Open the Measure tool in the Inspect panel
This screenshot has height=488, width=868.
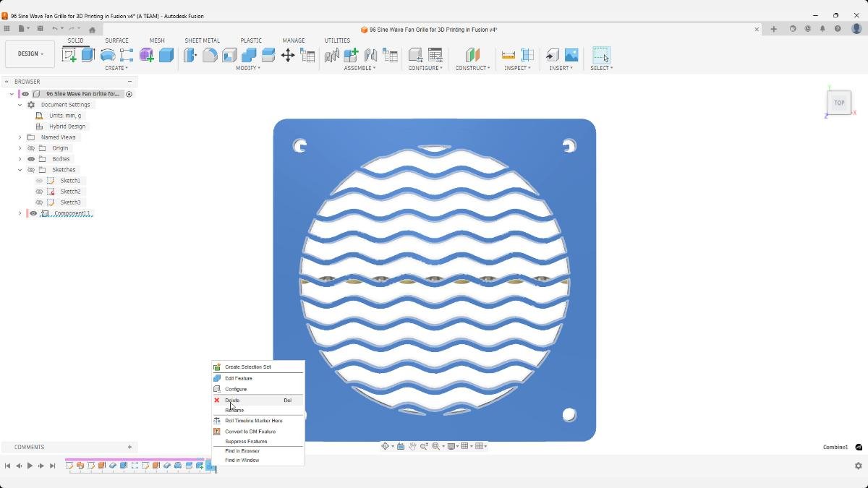509,55
